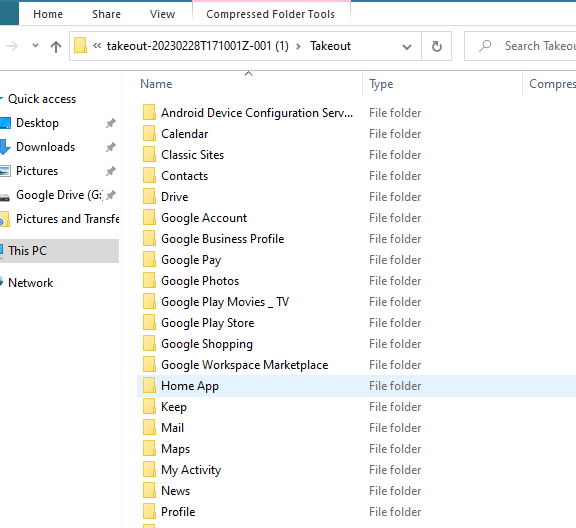The image size is (576, 528).
Task: Open Pictures in the navigation pane
Action: click(x=37, y=171)
